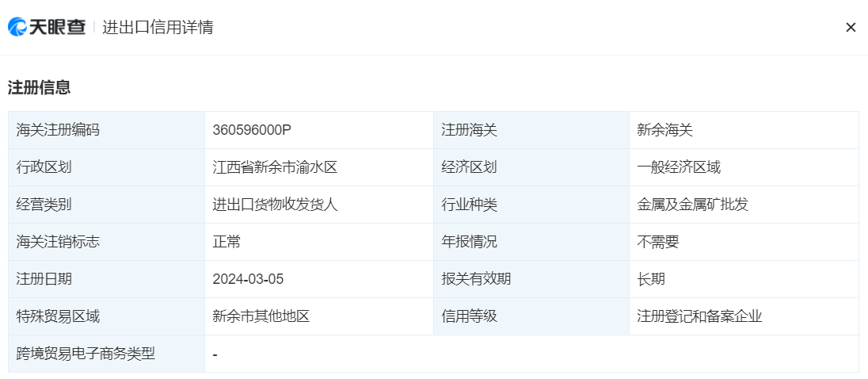
Task: Click the 长期 validity value
Action: click(x=651, y=279)
